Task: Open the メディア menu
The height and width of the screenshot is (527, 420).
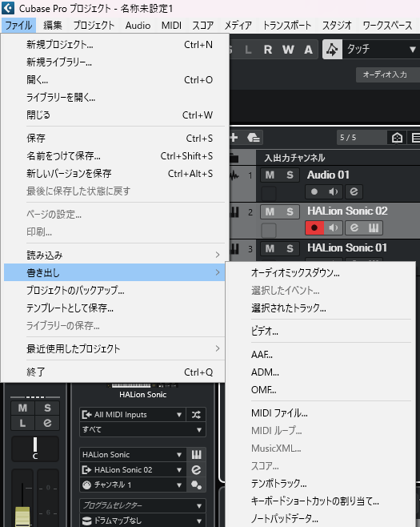Action: pyautogui.click(x=238, y=25)
